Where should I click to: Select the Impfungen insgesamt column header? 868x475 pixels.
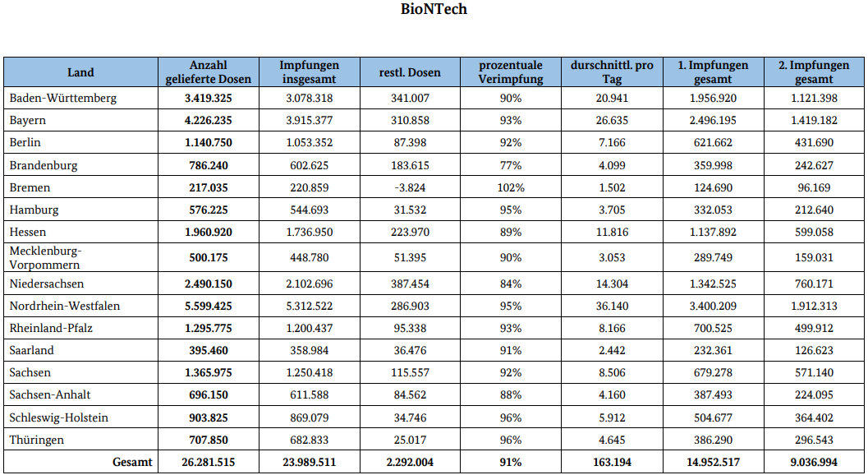point(309,72)
